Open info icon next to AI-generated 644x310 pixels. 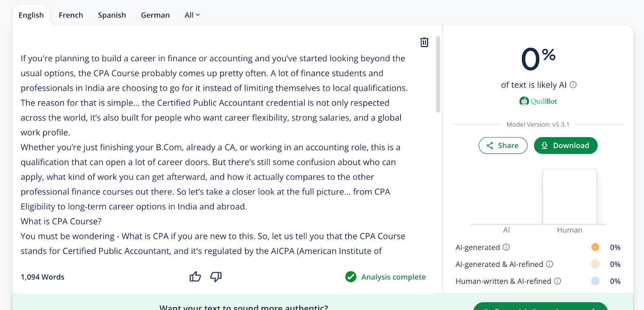(506, 247)
